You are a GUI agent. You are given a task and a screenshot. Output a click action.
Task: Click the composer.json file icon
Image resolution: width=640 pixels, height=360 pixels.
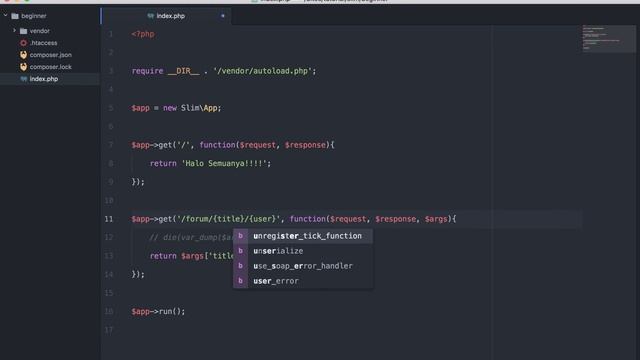coord(24,55)
